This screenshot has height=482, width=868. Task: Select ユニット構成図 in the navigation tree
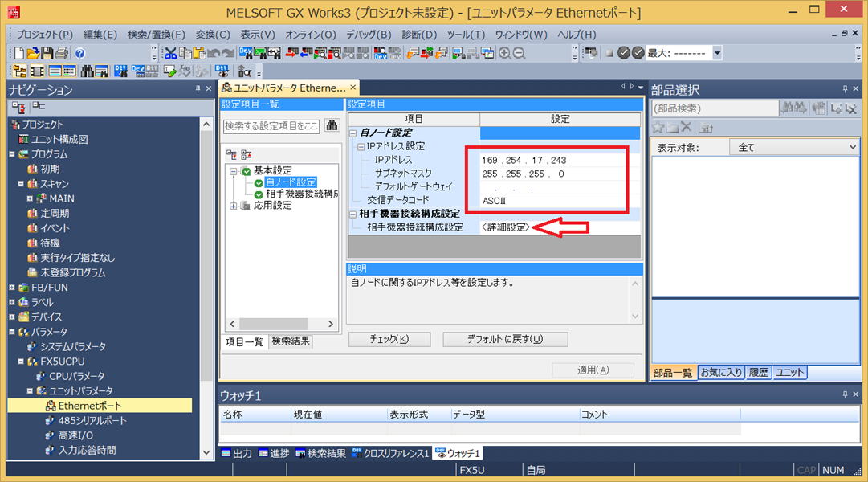tap(59, 139)
